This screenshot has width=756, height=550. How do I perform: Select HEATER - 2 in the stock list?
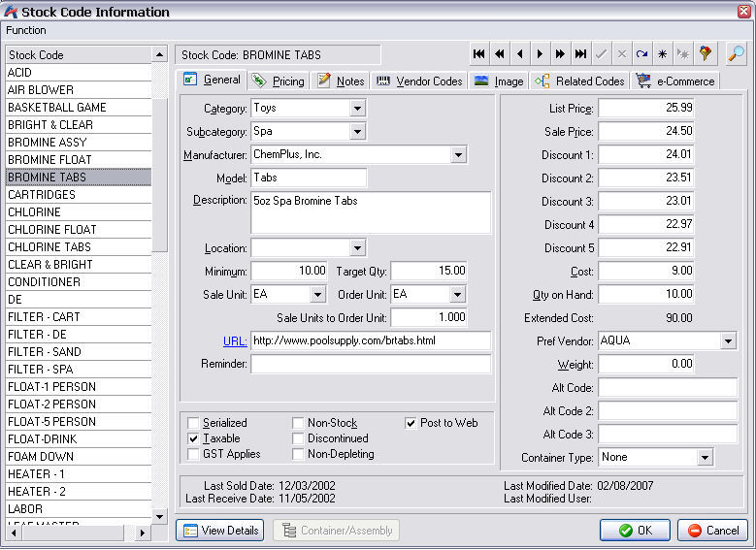point(79,491)
